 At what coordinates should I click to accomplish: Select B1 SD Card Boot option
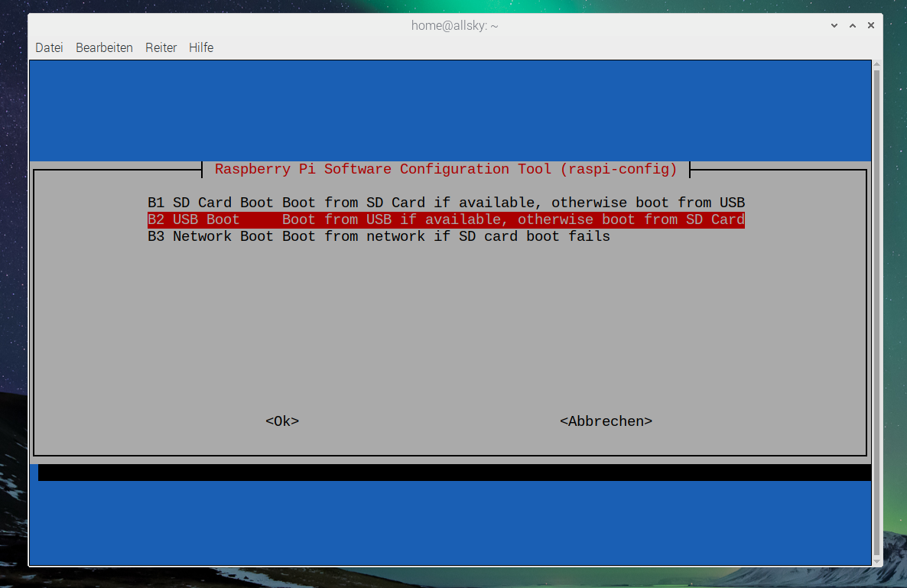(446, 203)
